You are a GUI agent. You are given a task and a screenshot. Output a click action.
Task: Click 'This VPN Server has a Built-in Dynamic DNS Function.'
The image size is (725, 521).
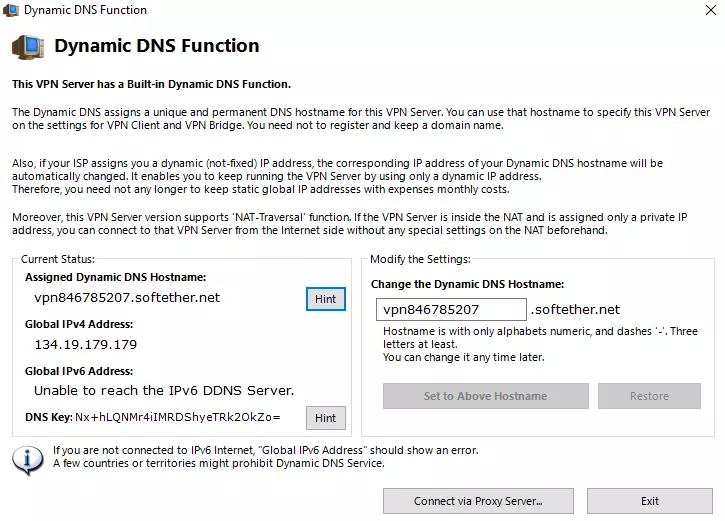coord(152,84)
